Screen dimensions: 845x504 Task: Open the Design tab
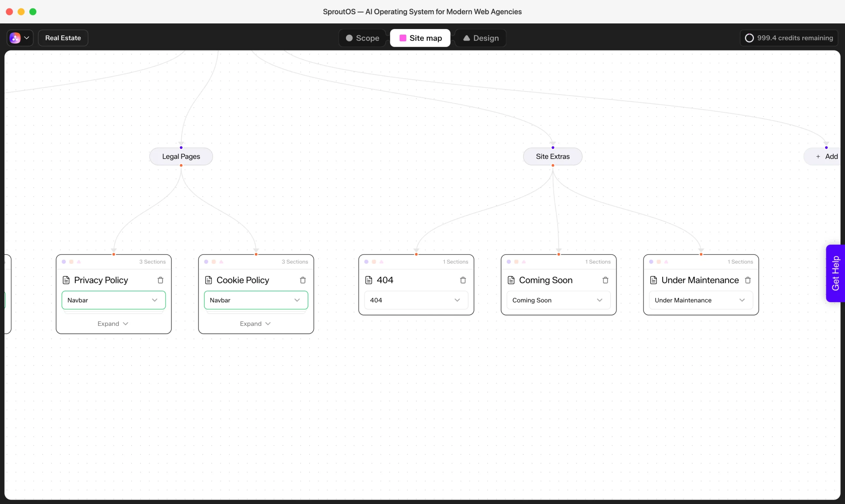pos(481,38)
